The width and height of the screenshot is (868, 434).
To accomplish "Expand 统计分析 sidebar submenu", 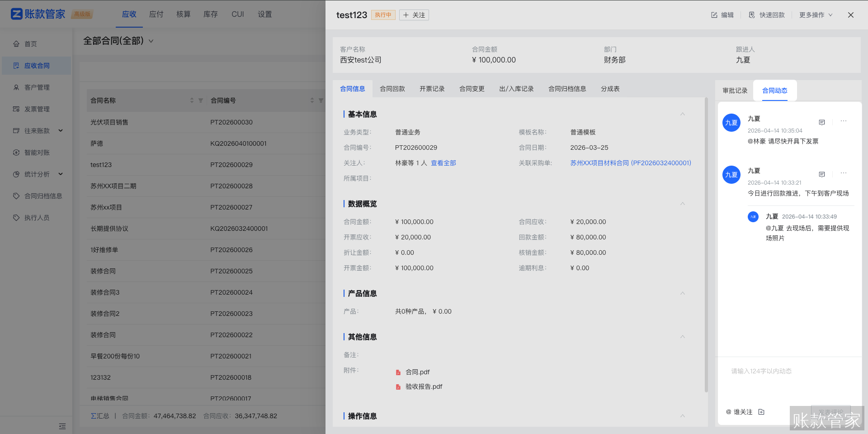I will coord(61,174).
